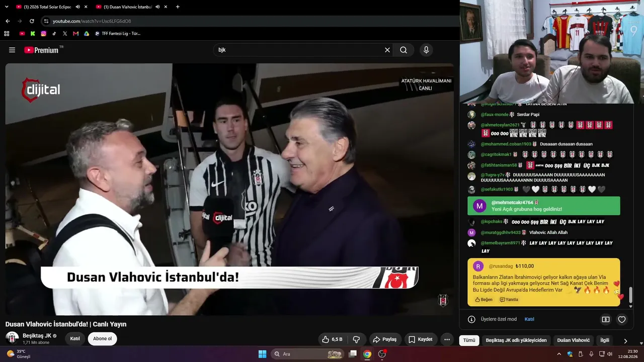Open the Google Drive bookmark icon

coord(87,34)
